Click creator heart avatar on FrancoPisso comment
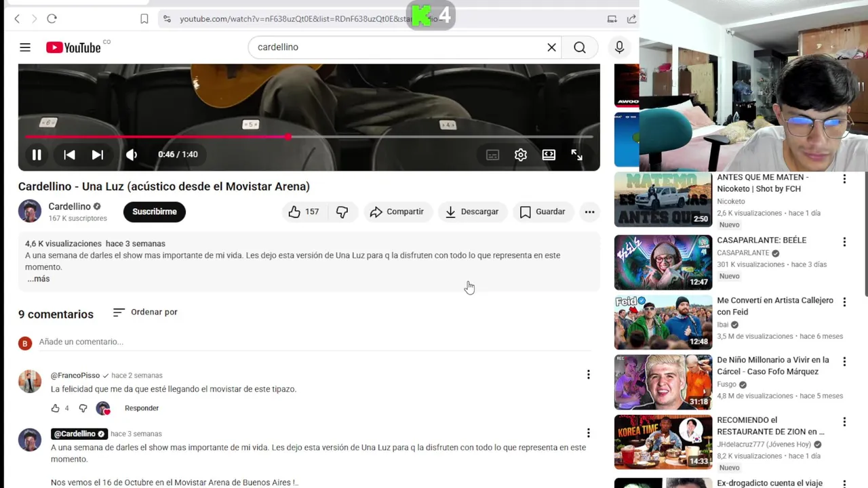Screen dimensions: 868x488 tap(103, 408)
